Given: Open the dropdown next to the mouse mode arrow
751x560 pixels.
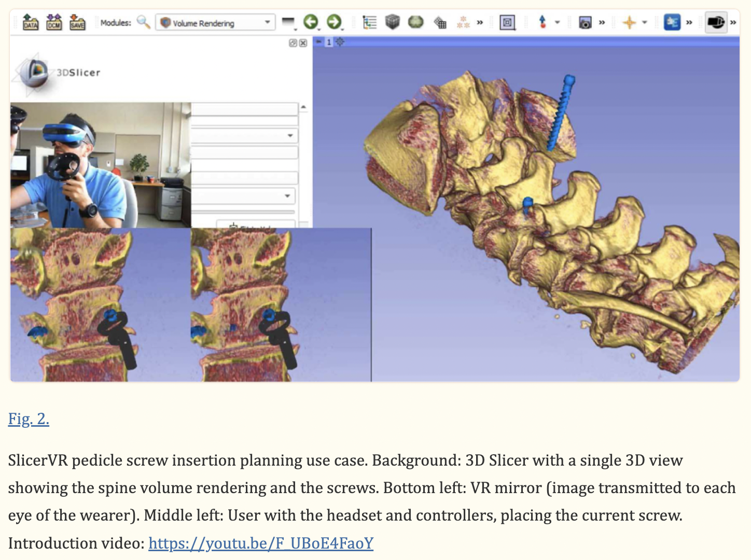Looking at the screenshot, I should click(x=558, y=22).
